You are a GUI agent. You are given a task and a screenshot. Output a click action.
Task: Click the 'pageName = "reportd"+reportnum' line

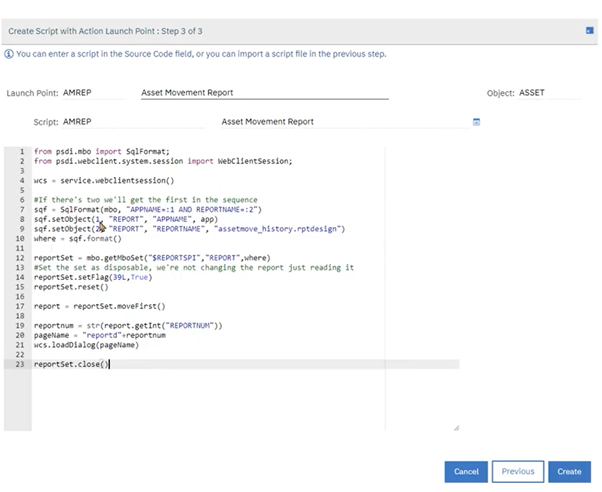[x=99, y=335]
